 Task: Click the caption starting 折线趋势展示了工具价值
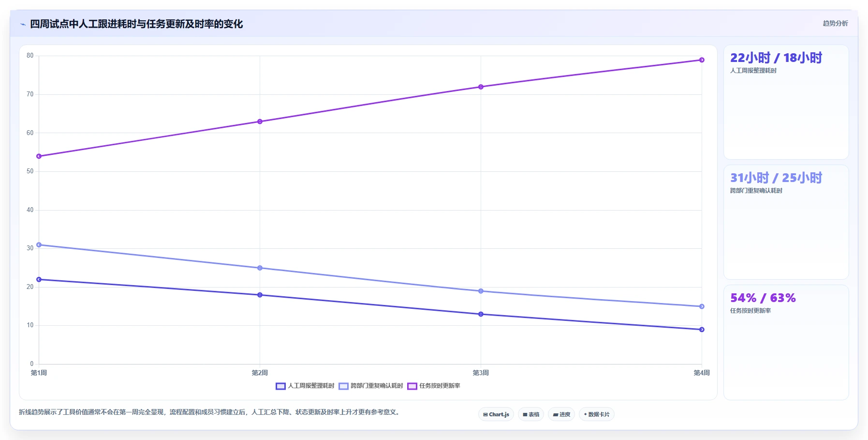(x=210, y=412)
